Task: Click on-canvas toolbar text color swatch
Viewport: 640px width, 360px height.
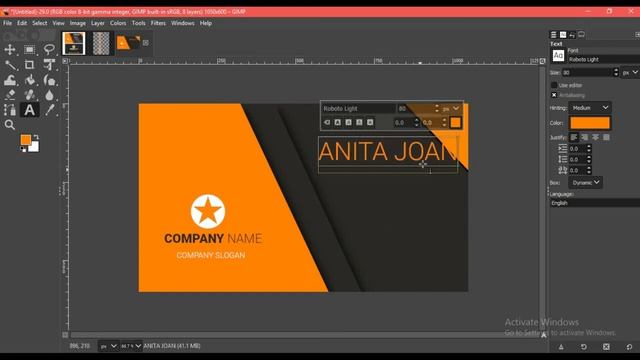Action: click(x=456, y=122)
